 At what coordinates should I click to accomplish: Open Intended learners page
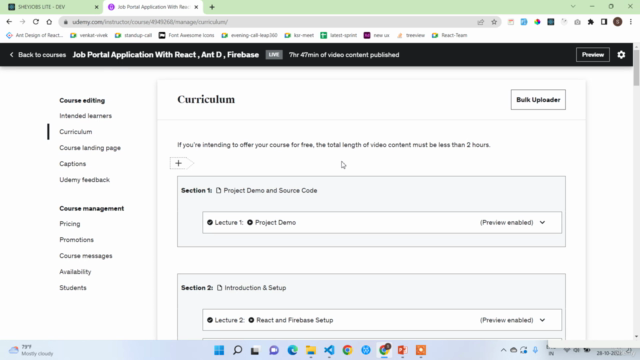[85, 116]
